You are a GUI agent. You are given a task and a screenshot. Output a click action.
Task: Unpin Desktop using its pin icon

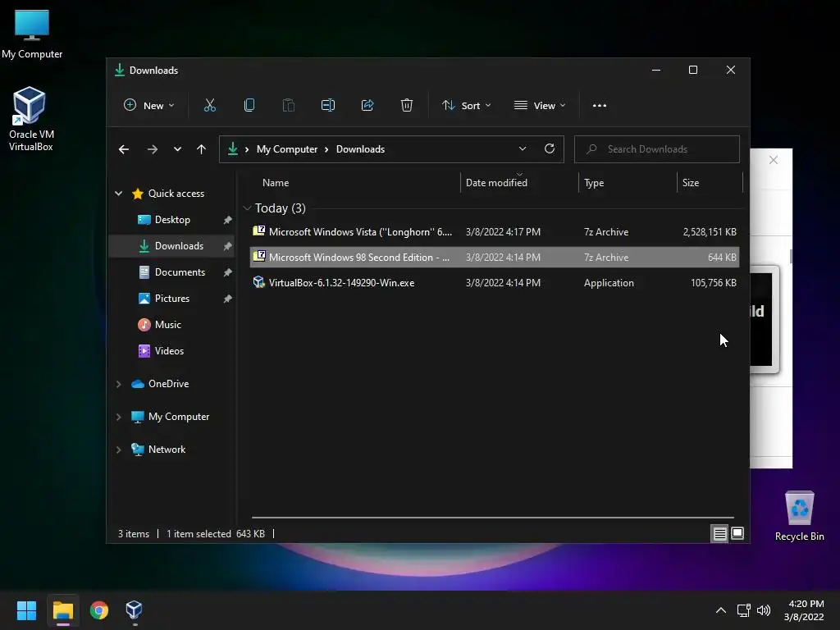(228, 220)
